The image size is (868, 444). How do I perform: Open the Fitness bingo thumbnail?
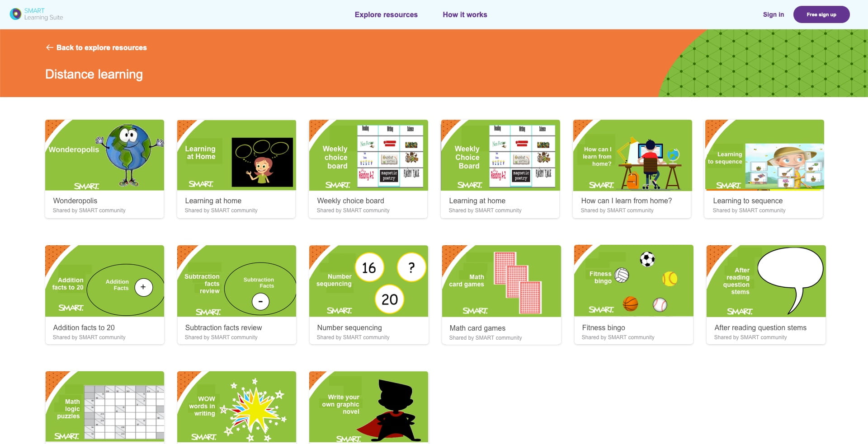pos(633,280)
